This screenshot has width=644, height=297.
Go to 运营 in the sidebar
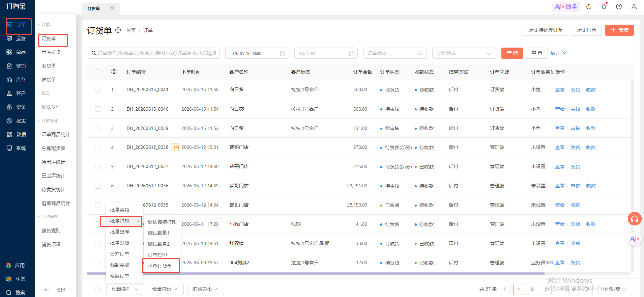coord(16,38)
